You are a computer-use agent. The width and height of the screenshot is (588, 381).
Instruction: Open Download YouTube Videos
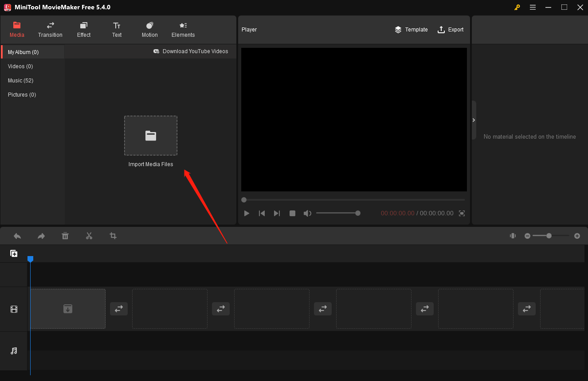tap(191, 51)
